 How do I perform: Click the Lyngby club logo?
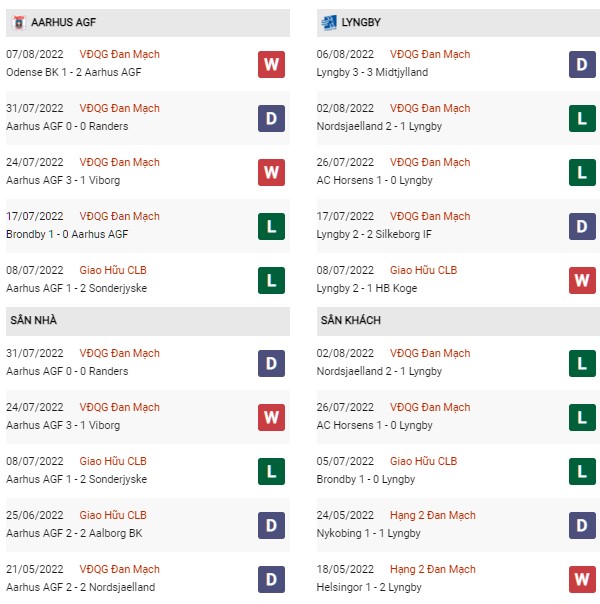[x=329, y=22]
